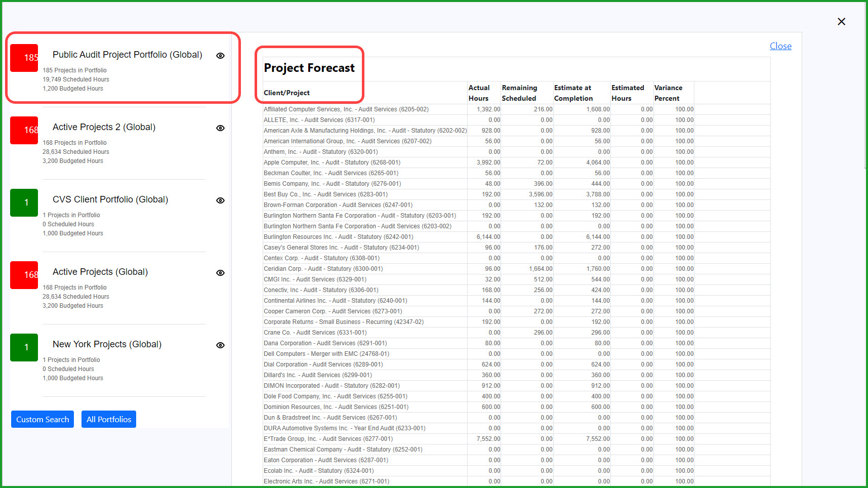
Task: Open Active Projects (Global) title
Action: point(100,272)
